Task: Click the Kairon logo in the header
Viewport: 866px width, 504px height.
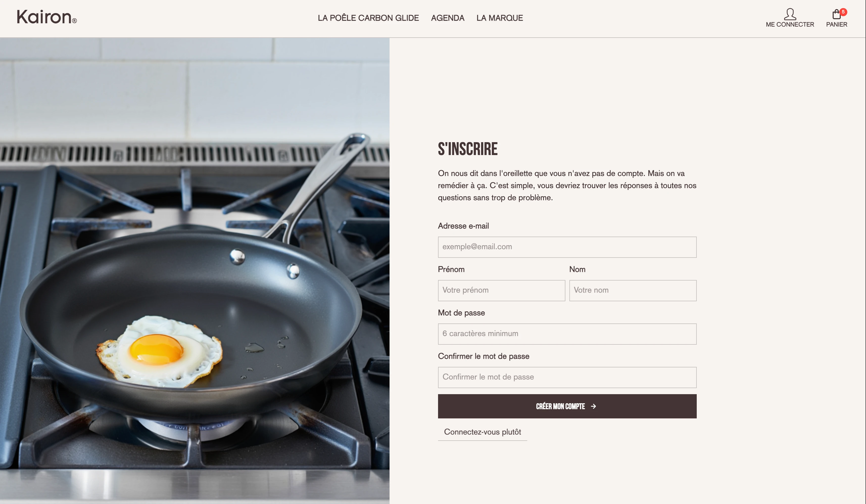Action: coord(47,17)
